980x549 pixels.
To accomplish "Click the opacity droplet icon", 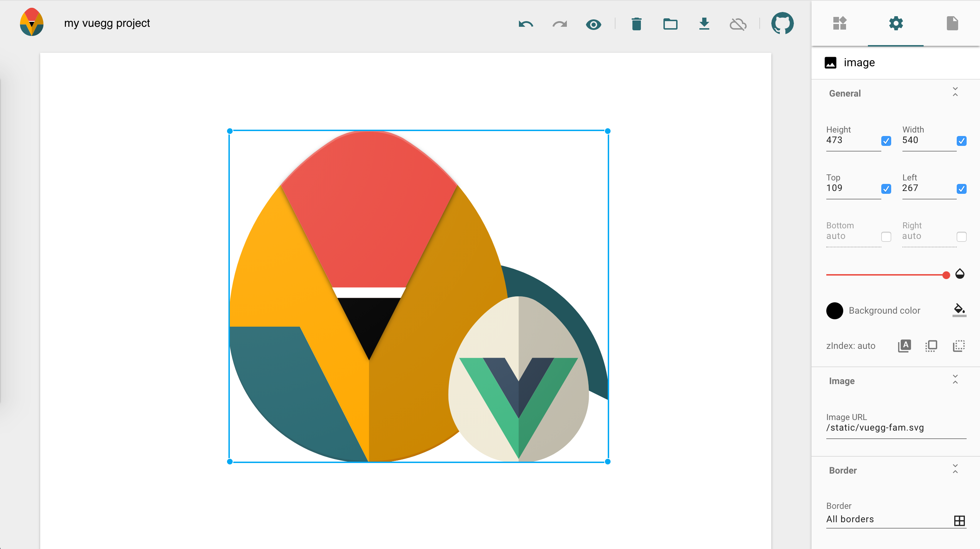I will click(x=960, y=274).
